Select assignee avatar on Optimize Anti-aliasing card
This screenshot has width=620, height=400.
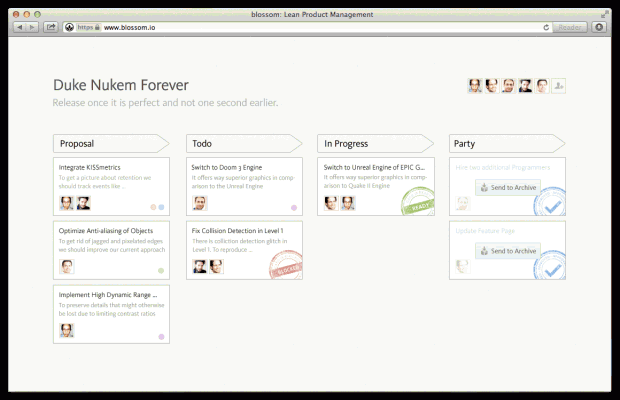66,266
